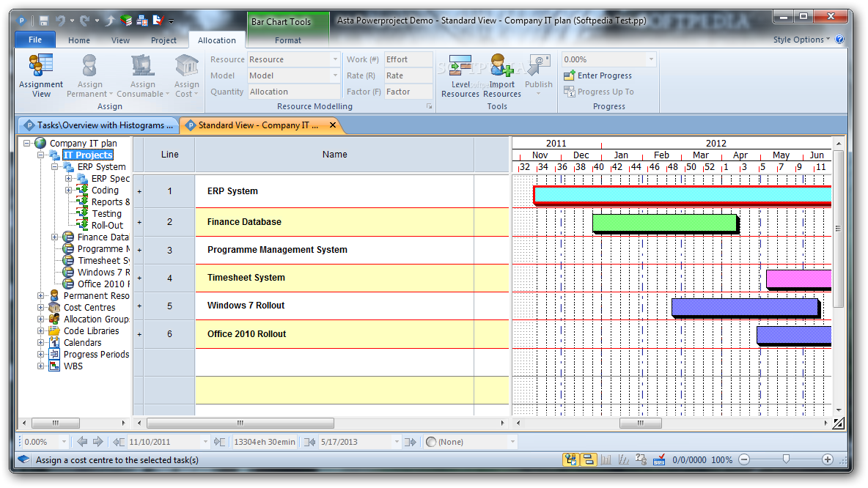Open the Assignment View tool
The height and width of the screenshot is (488, 868).
(41, 75)
